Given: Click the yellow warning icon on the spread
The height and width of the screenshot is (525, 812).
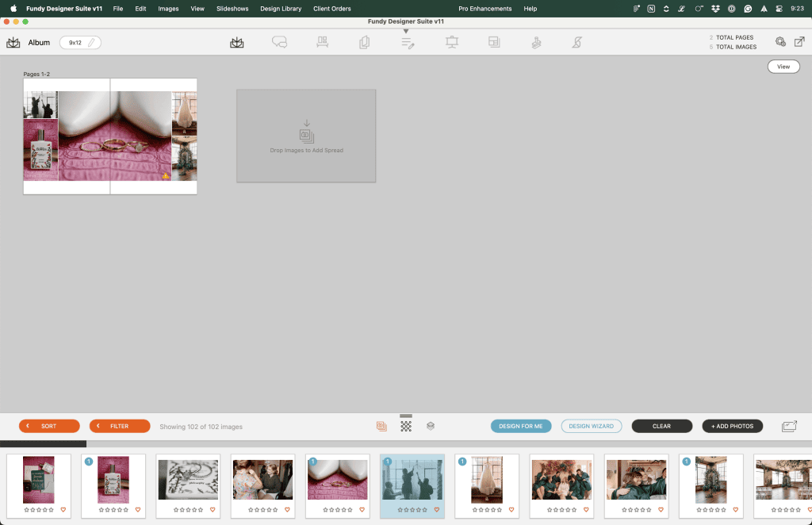Looking at the screenshot, I should click(166, 176).
